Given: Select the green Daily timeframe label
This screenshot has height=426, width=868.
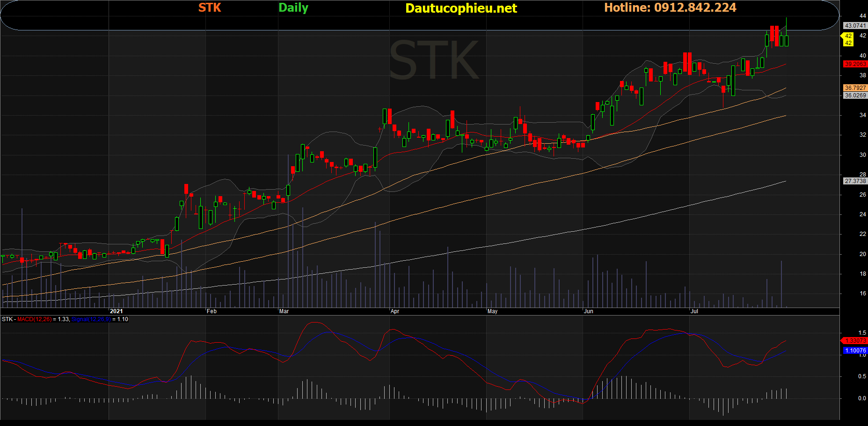Looking at the screenshot, I should click(x=293, y=7).
